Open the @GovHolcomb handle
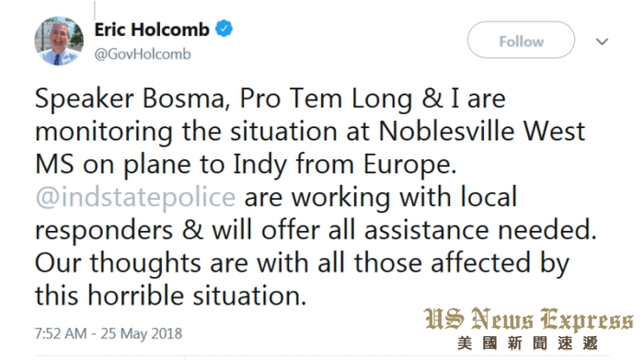 (143, 53)
